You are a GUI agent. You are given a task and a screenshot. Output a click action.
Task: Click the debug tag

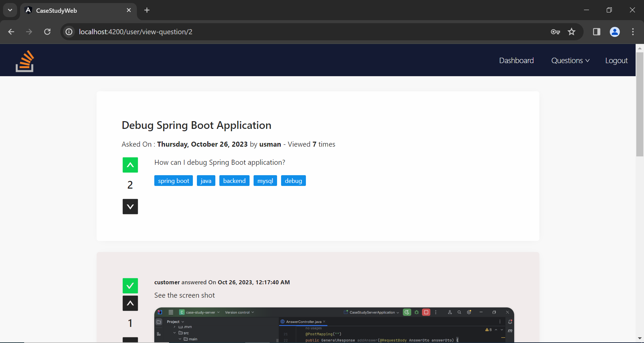click(293, 181)
